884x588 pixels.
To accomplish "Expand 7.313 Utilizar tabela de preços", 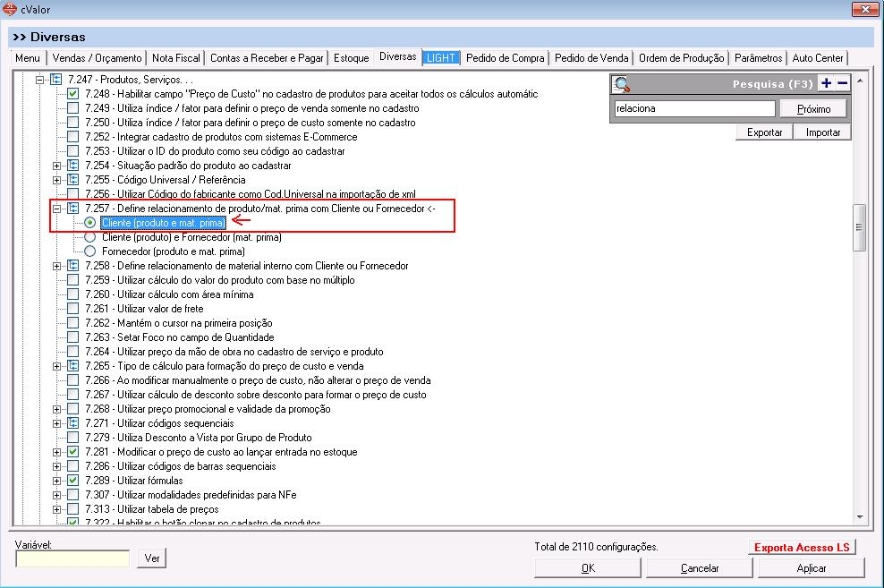I will click(x=57, y=509).
